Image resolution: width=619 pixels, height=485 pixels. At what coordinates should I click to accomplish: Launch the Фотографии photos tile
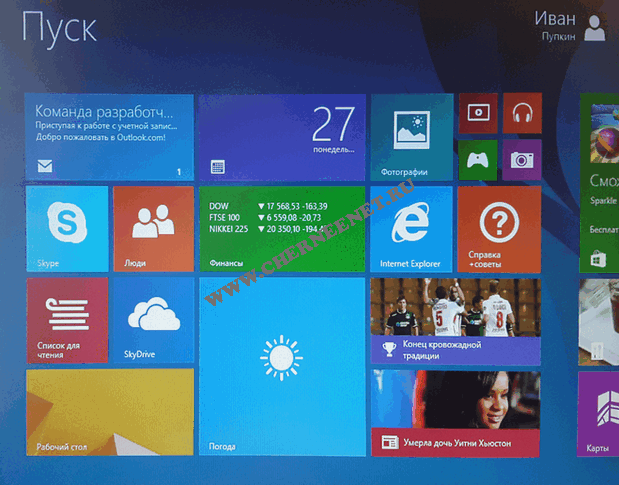(411, 137)
